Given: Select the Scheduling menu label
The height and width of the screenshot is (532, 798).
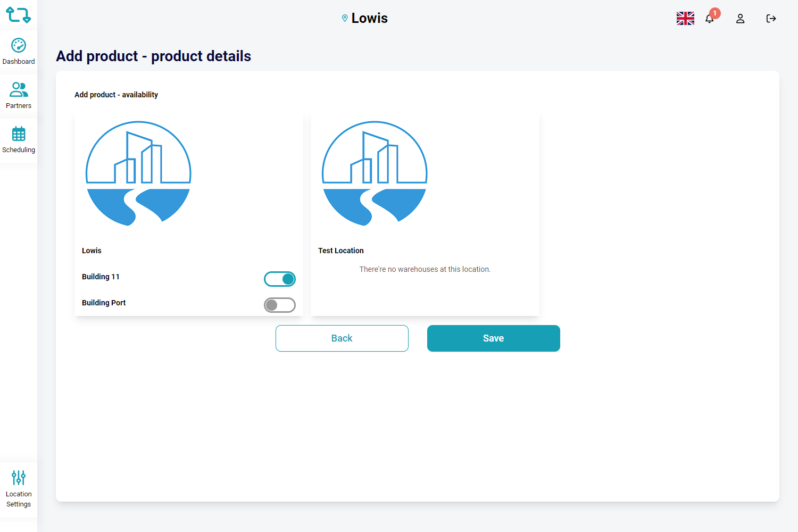Looking at the screenshot, I should click(x=19, y=150).
